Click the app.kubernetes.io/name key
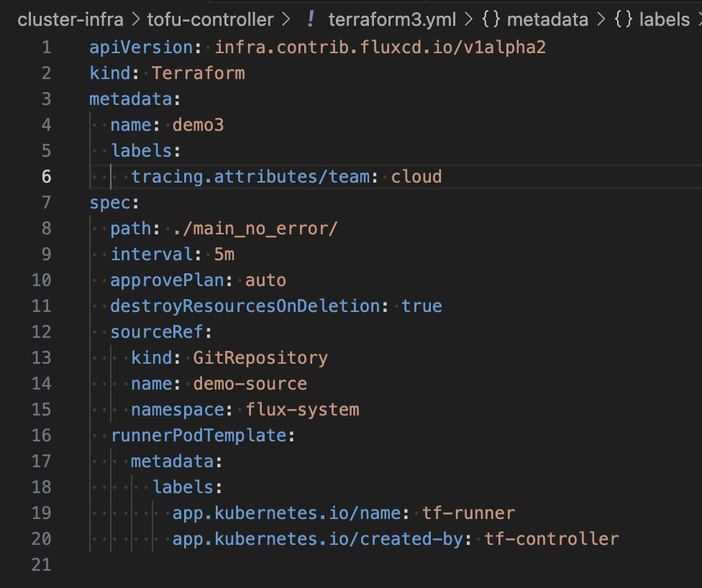This screenshot has height=588, width=702. pos(287,513)
